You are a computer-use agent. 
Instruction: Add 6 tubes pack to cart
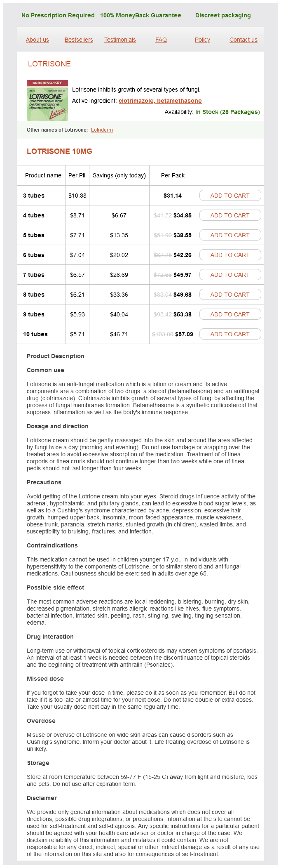pos(230,255)
